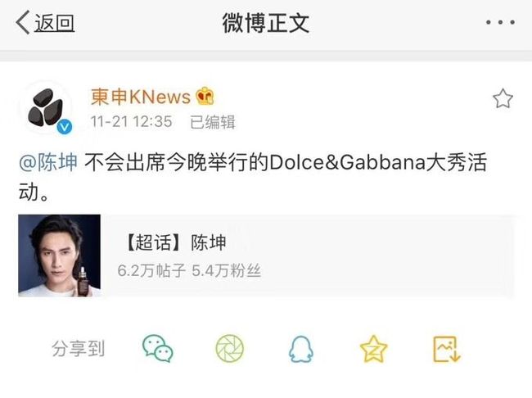Screen dimensions: 532x398
Task: Toggle the favorite star on this post
Action: [503, 99]
